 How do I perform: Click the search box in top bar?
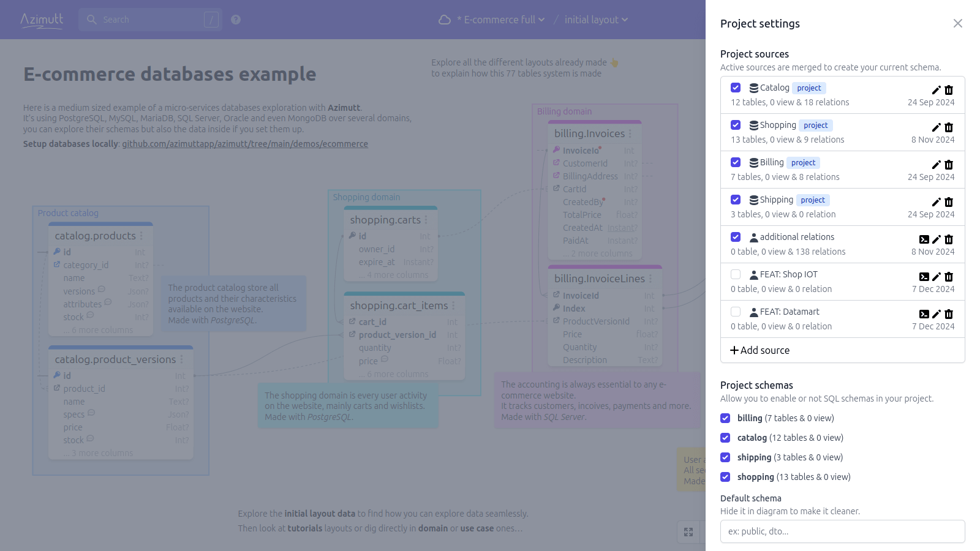click(x=150, y=20)
